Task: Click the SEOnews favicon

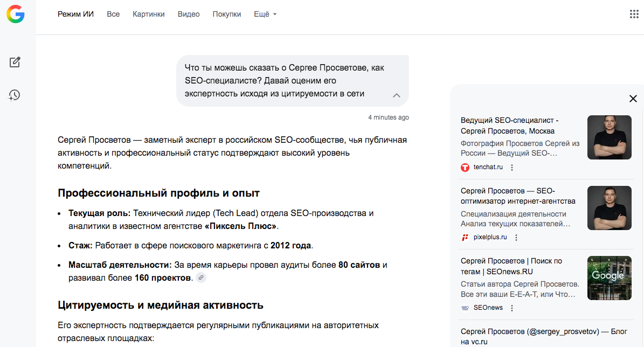Action: coord(464,308)
